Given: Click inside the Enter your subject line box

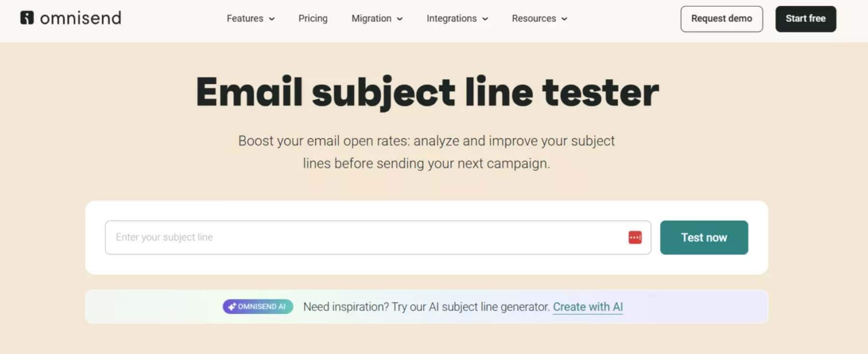Looking at the screenshot, I should point(338,237).
